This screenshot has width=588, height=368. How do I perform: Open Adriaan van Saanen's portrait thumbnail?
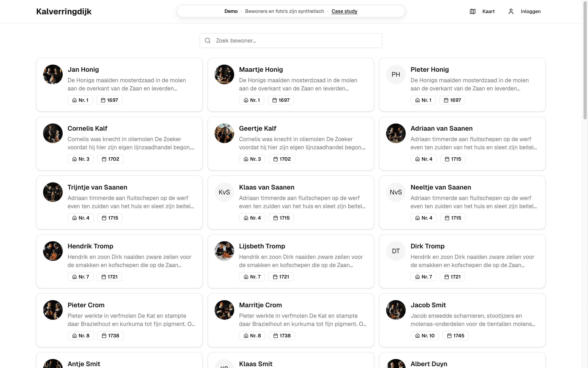point(396,133)
